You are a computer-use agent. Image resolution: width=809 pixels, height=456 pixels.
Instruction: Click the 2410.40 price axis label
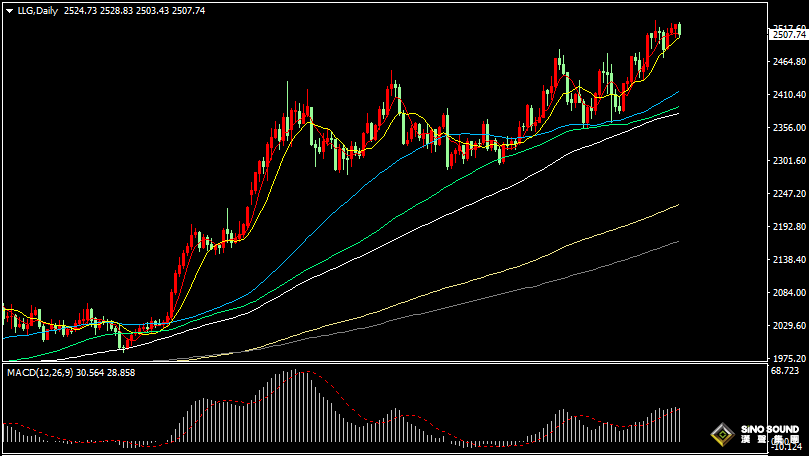(x=788, y=95)
